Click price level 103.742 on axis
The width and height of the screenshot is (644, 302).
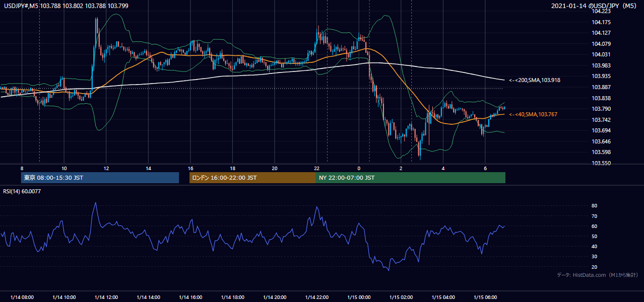pos(602,120)
